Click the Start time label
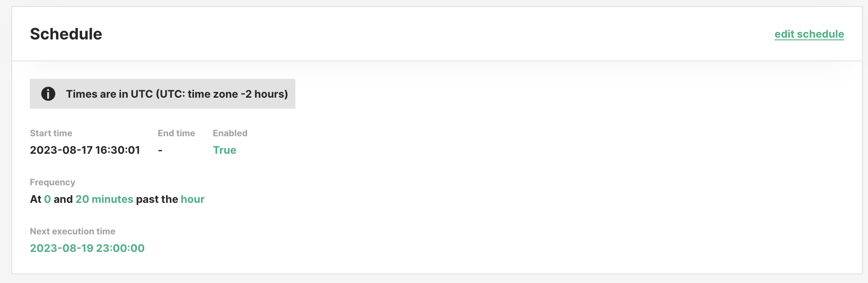868x283 pixels. coord(51,133)
